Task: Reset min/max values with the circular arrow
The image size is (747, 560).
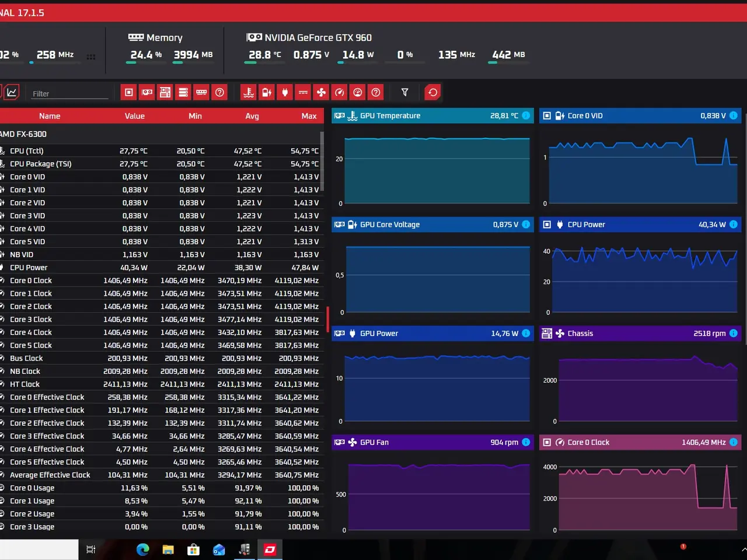Action: [432, 92]
